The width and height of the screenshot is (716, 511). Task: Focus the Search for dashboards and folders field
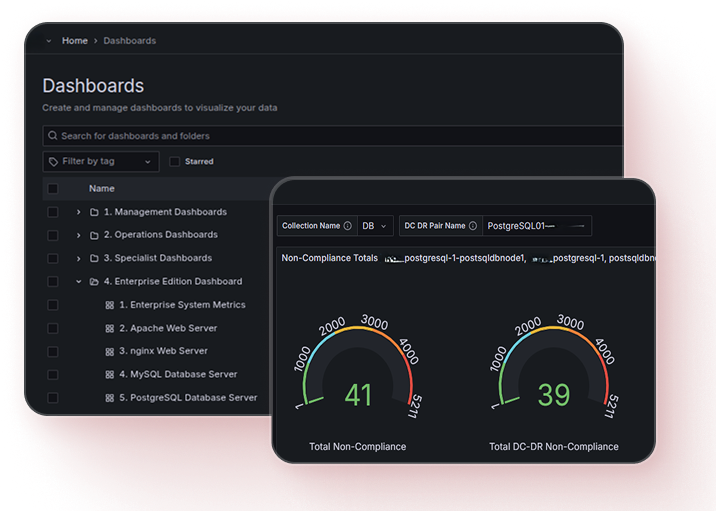[333, 136]
